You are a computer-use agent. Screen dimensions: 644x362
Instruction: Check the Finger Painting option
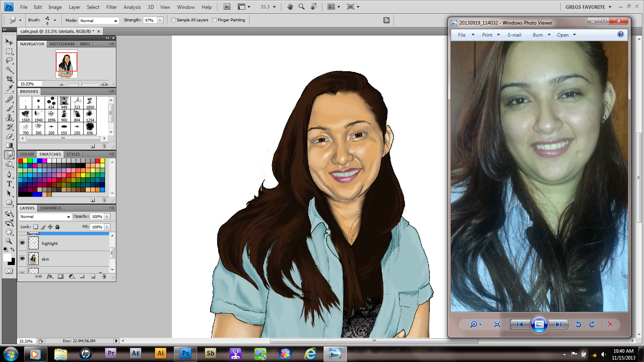(x=215, y=20)
